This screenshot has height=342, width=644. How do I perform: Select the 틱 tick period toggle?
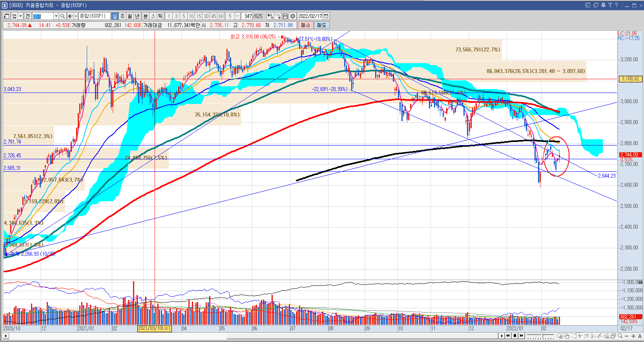click(x=161, y=16)
